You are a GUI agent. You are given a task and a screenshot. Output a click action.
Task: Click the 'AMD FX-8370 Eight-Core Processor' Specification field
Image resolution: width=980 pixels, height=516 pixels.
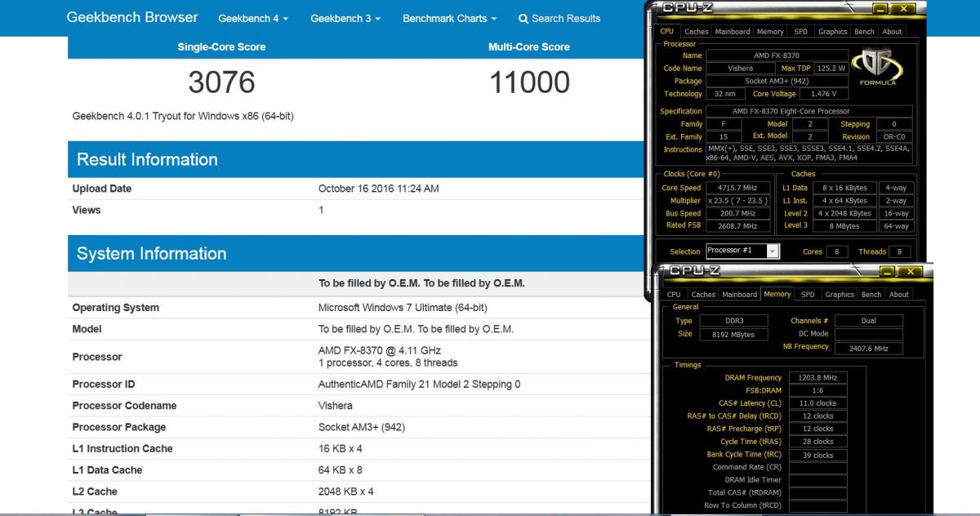pyautogui.click(x=809, y=111)
